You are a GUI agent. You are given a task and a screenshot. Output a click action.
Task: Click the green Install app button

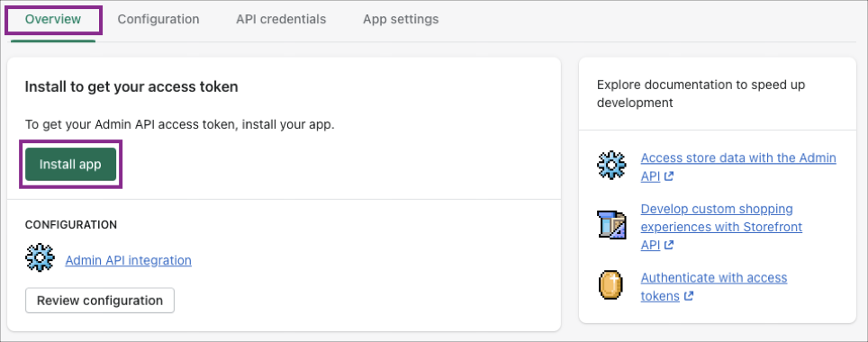pyautogui.click(x=70, y=165)
